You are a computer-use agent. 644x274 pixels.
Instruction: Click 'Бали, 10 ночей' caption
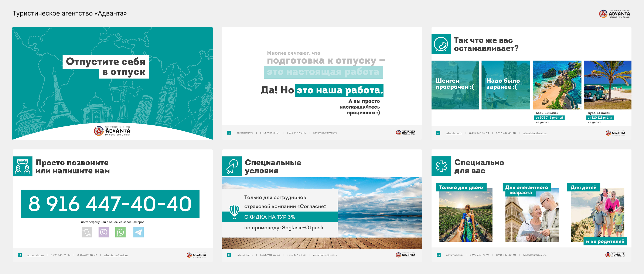click(547, 113)
